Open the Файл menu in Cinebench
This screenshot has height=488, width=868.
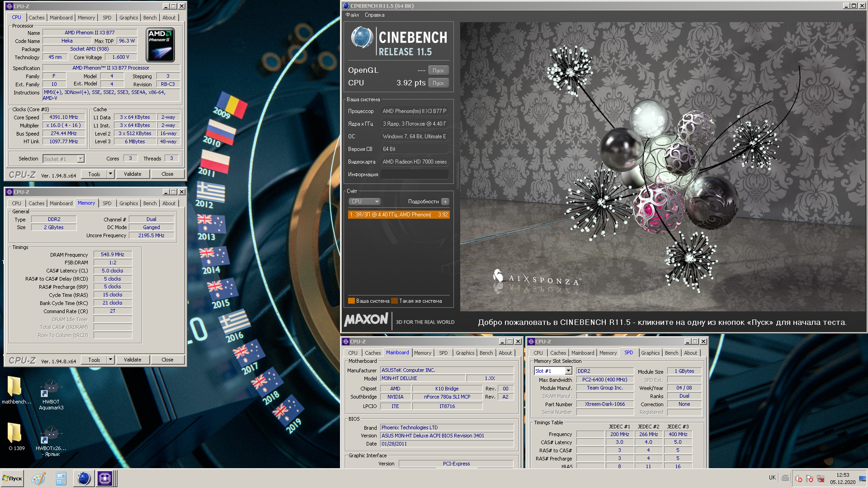[x=352, y=15]
